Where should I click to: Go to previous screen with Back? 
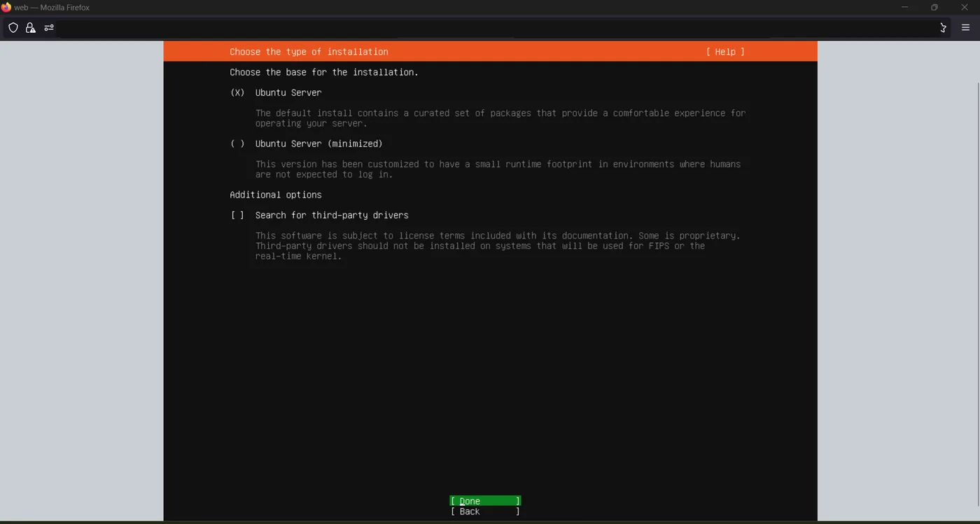485,511
